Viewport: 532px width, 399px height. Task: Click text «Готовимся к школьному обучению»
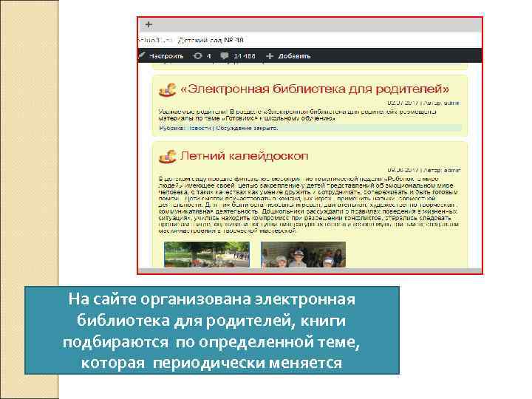click(x=279, y=118)
